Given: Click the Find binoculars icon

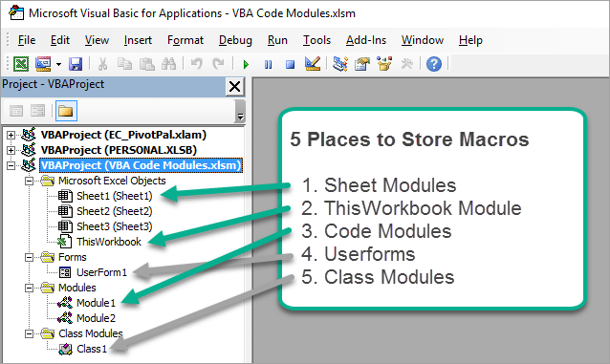Looking at the screenshot, I should (169, 64).
